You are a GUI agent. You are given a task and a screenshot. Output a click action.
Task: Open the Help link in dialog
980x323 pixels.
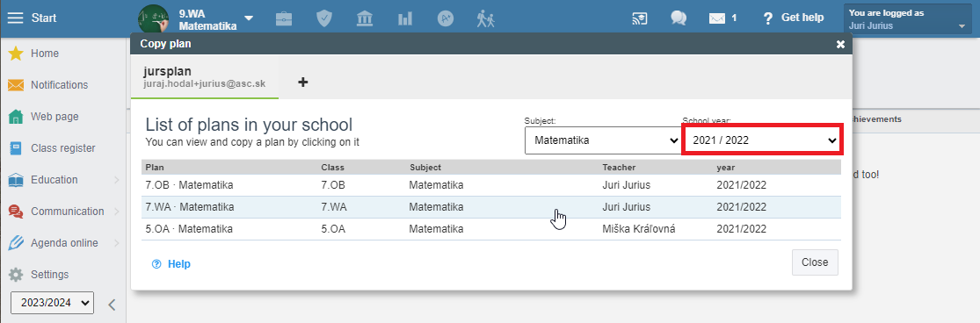tap(171, 264)
